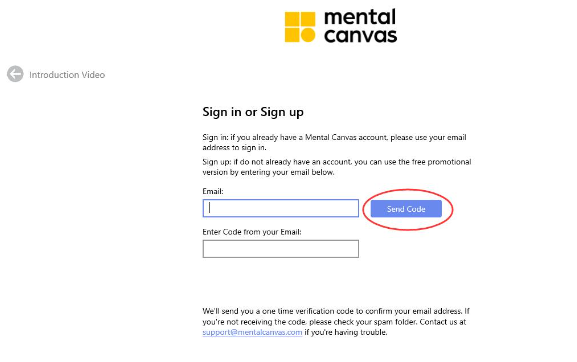Go back to Introduction Video
The image size is (577, 362).
(x=67, y=75)
